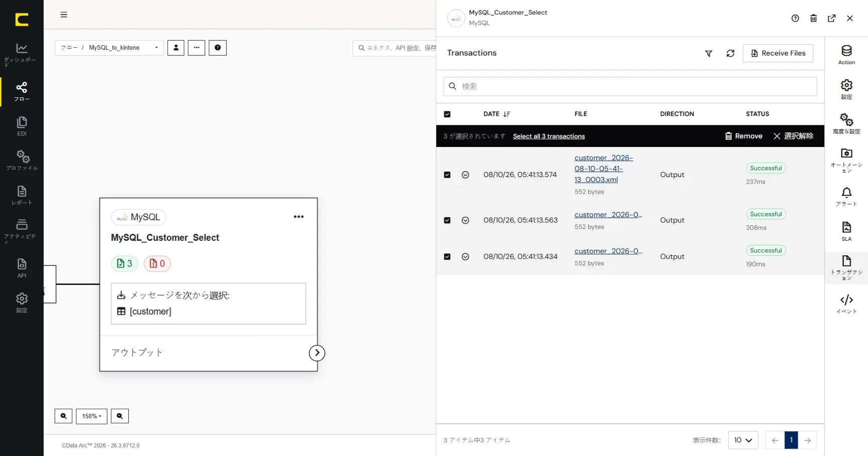The width and height of the screenshot is (868, 456).
Task: Click the red error count badge 0
Action: 157,263
